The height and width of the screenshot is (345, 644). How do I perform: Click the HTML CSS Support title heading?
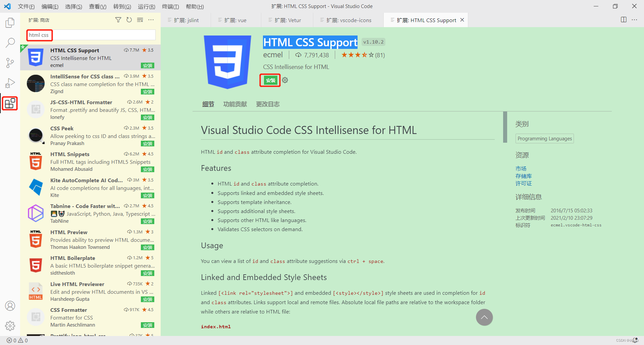310,43
